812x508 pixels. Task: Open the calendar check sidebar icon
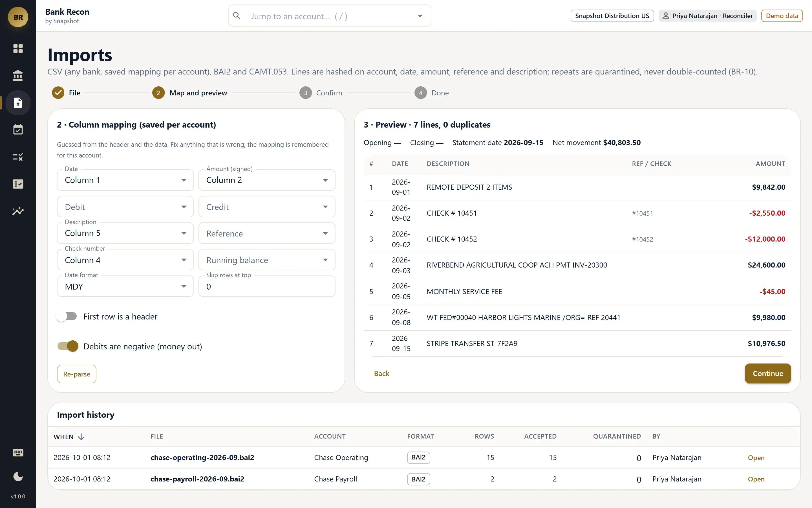click(x=18, y=130)
